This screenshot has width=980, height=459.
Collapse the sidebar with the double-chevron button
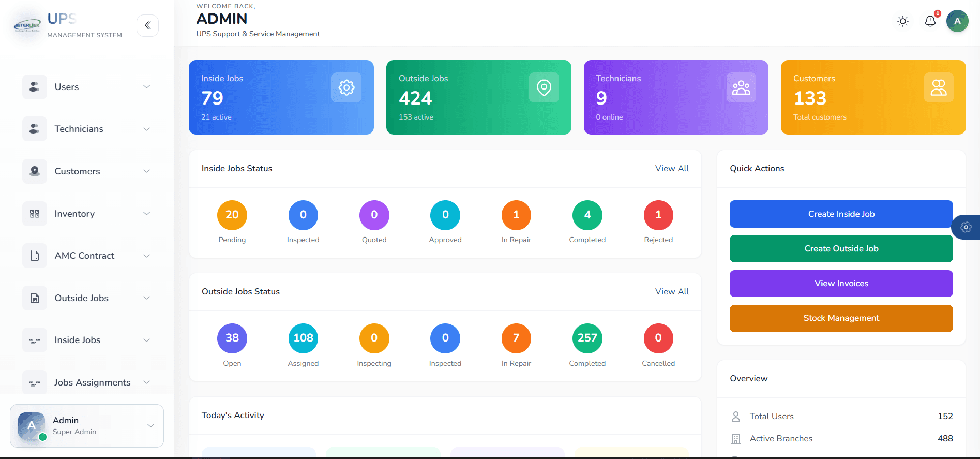pos(147,25)
